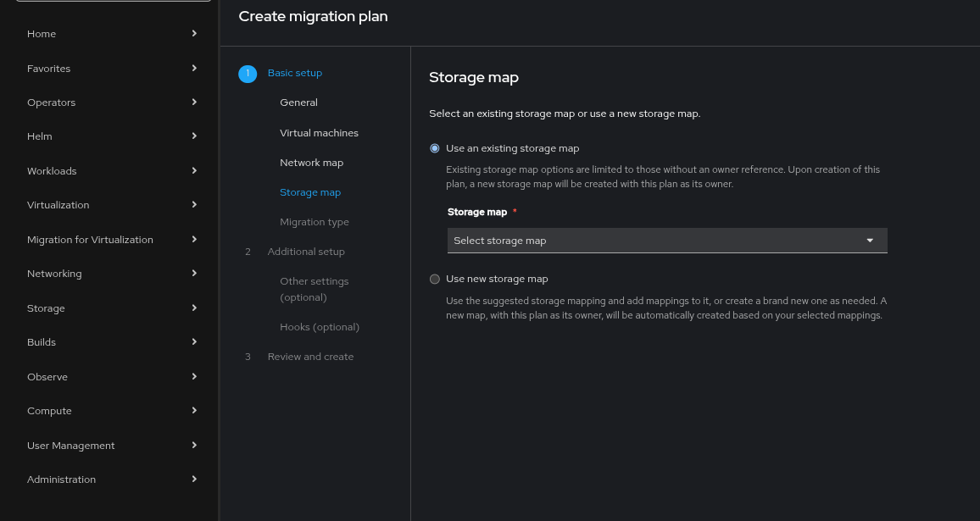Click the step 1 circle icon
Screen dimensions: 980x521
248,74
